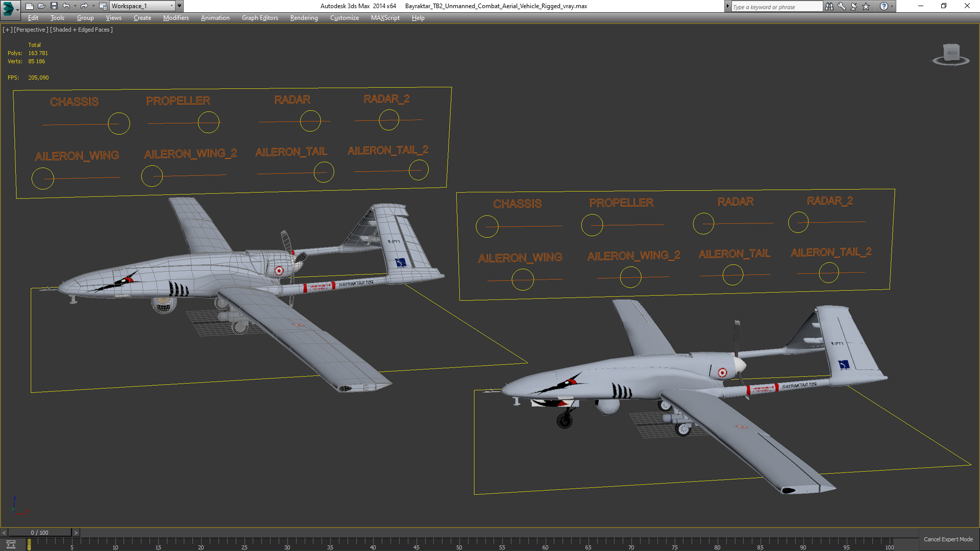The height and width of the screenshot is (551, 980).
Task: Click the AILERON_TAIL slider circle in left rig panel
Action: 324,172
